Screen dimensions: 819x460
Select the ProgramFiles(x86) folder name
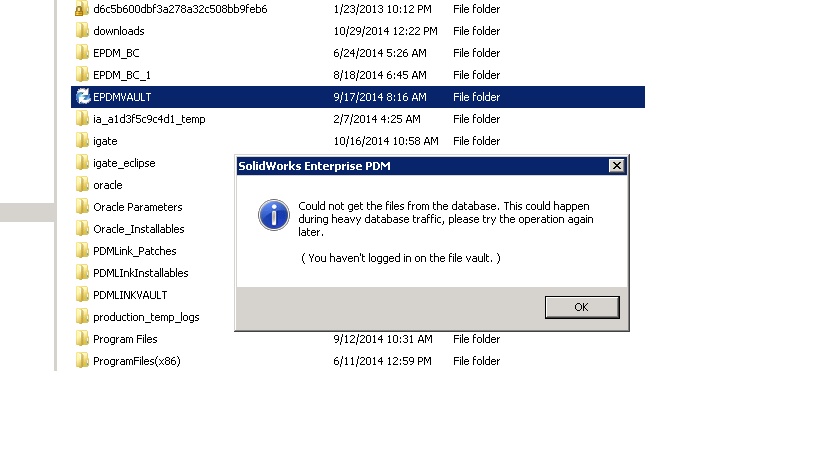point(137,361)
